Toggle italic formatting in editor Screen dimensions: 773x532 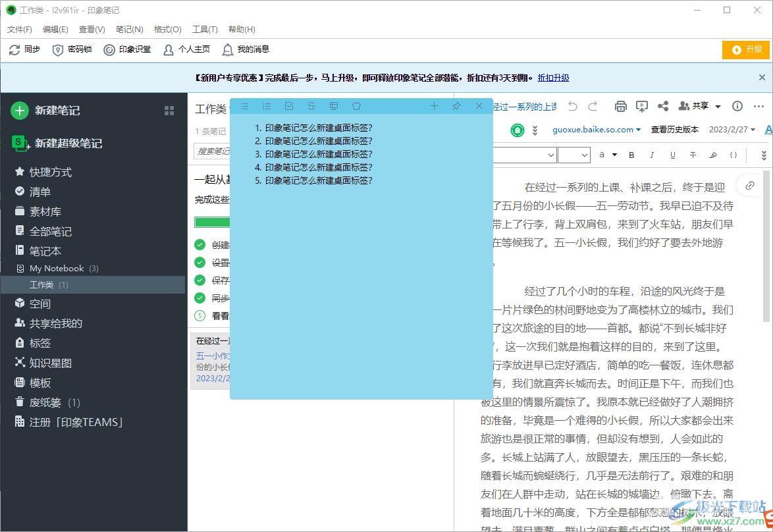tap(652, 155)
